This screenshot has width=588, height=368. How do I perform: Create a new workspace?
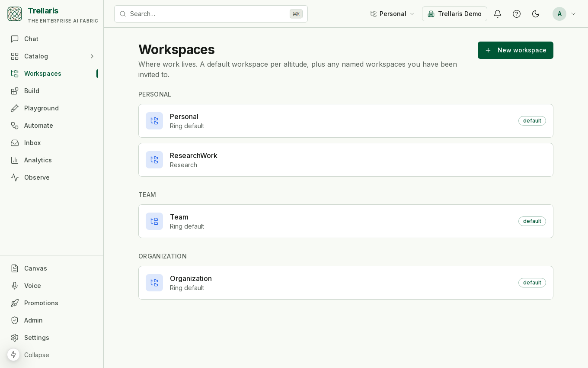click(515, 50)
